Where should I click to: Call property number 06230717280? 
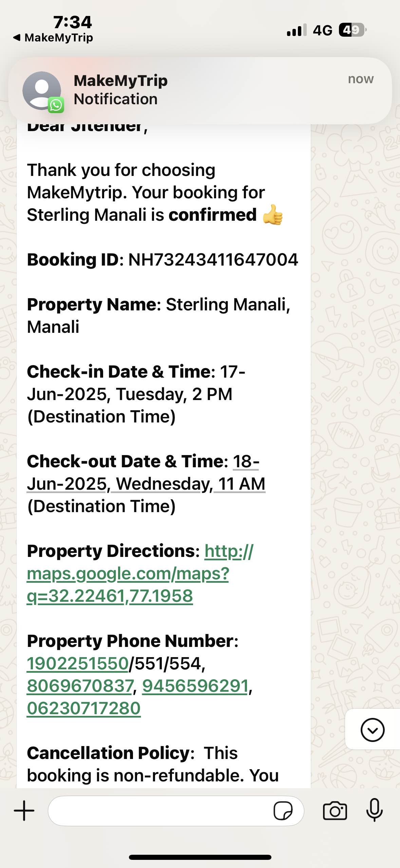point(84,708)
